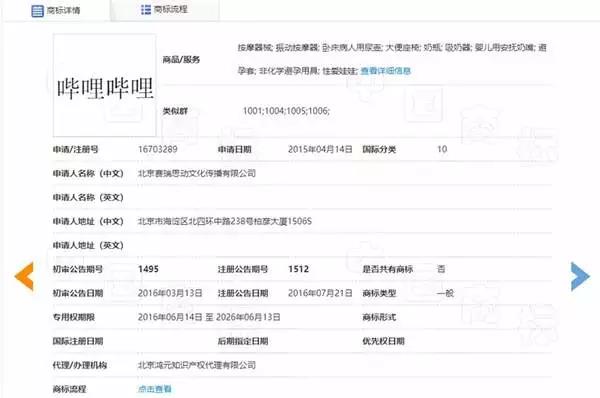Screen dimensions: 600x398
Task: Open the 商标详情 tab
Action: point(57,10)
